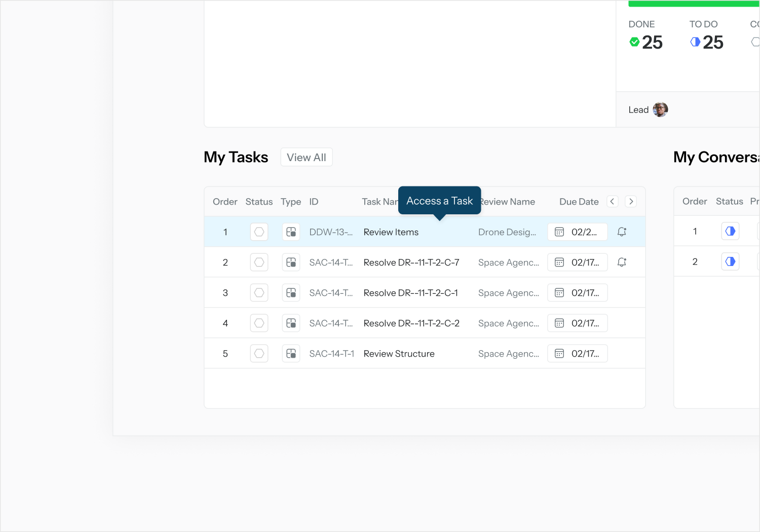Toggle blue status of first conversation row

coord(730,231)
